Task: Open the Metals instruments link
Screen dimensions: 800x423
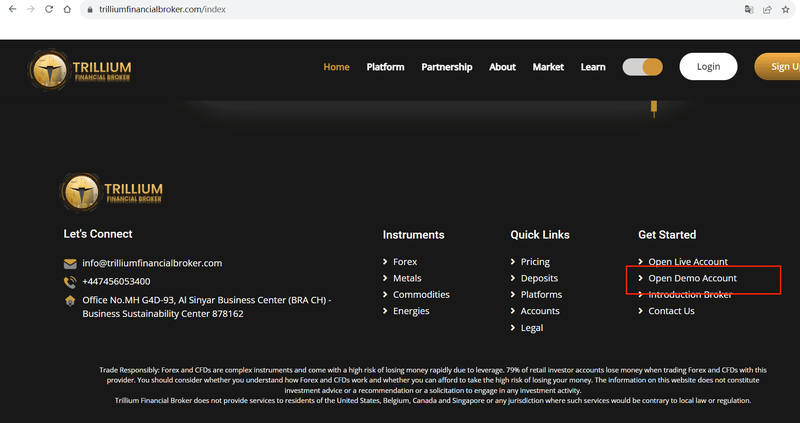Action: tap(407, 278)
